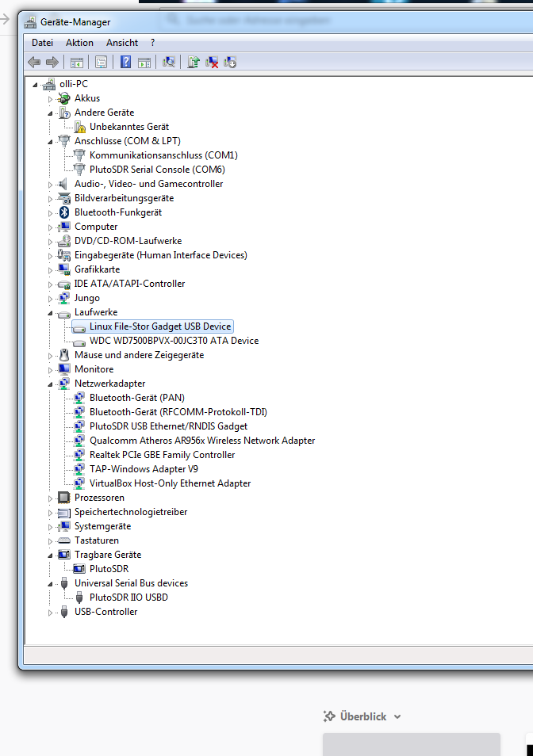Toggle the show/hide action pane toolbar icon
Image resolution: width=533 pixels, height=756 pixels.
tap(144, 62)
